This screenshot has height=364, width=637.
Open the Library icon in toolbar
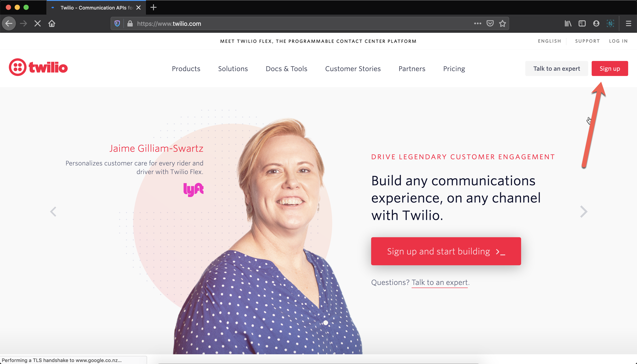(x=568, y=23)
